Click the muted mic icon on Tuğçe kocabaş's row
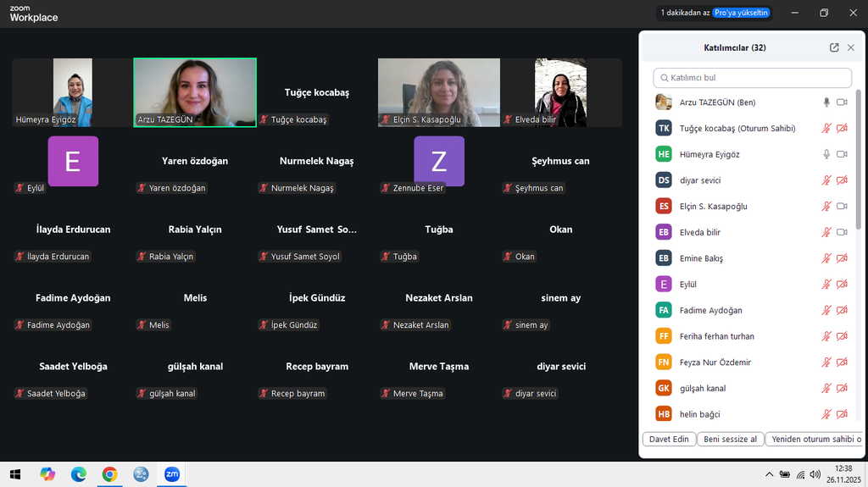The width and height of the screenshot is (868, 487). tap(826, 129)
